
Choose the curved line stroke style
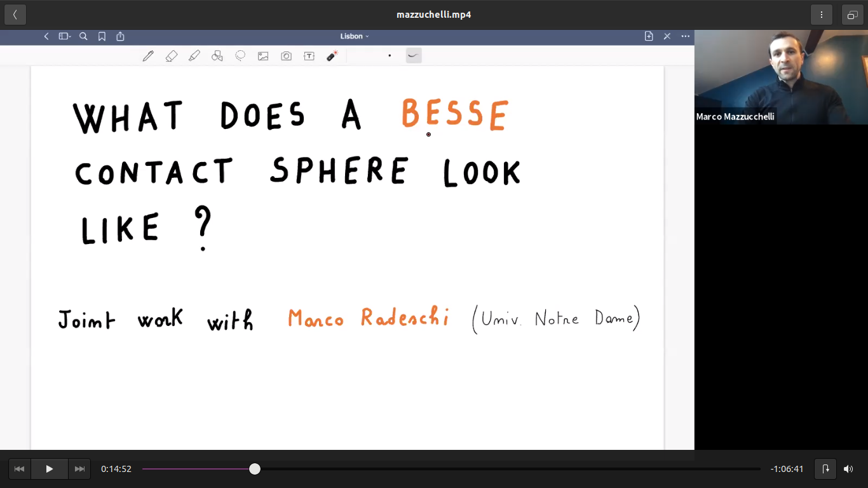[x=414, y=56]
